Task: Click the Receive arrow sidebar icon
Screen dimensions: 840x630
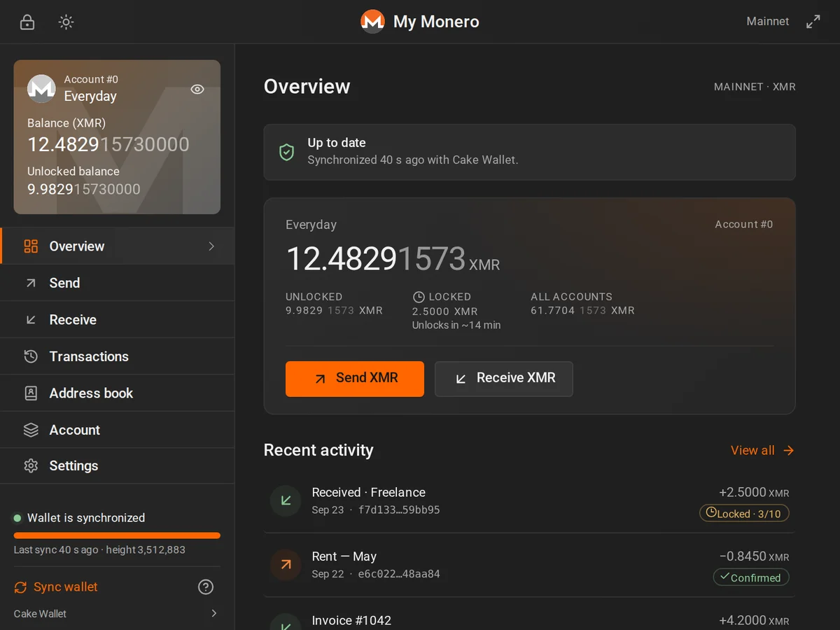Action: pyautogui.click(x=31, y=320)
